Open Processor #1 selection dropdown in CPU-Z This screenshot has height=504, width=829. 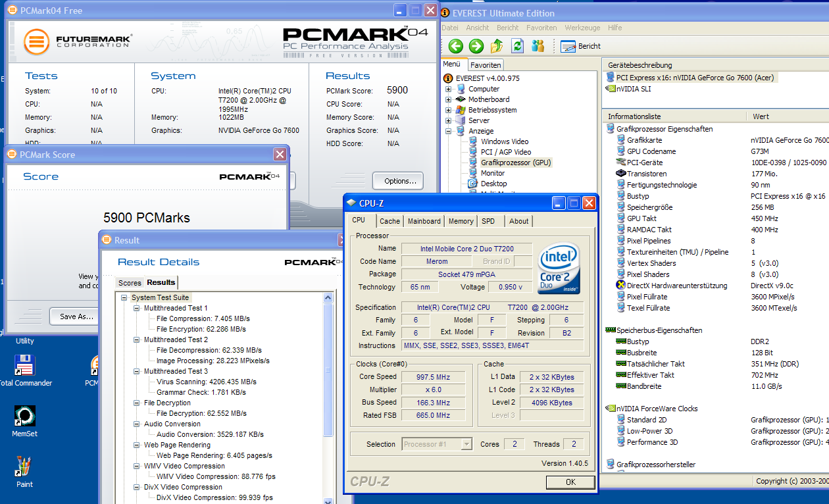coord(466,444)
